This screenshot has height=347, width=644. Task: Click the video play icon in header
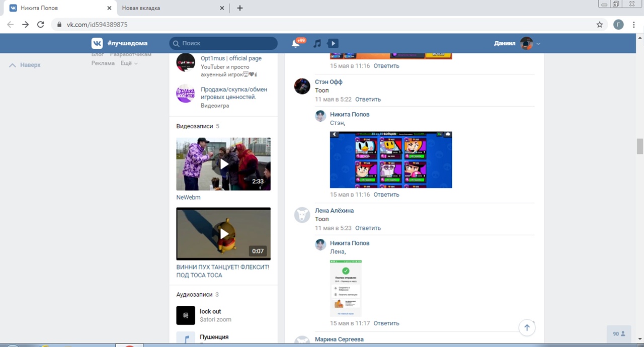333,44
